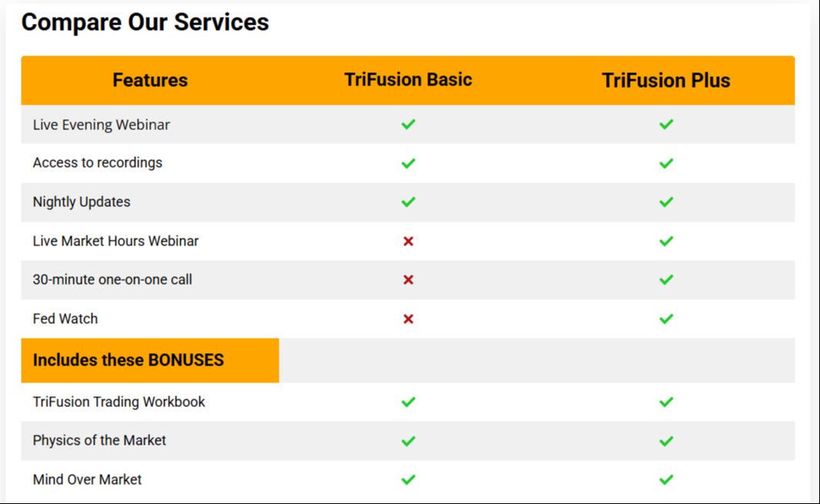Image resolution: width=820 pixels, height=504 pixels.
Task: Click the red X for Live Market Hours Webinar
Action: (408, 241)
